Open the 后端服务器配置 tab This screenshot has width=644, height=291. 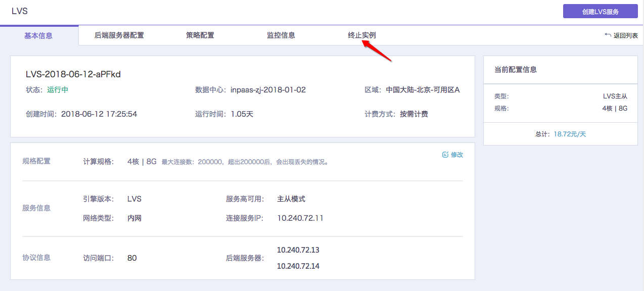(119, 35)
